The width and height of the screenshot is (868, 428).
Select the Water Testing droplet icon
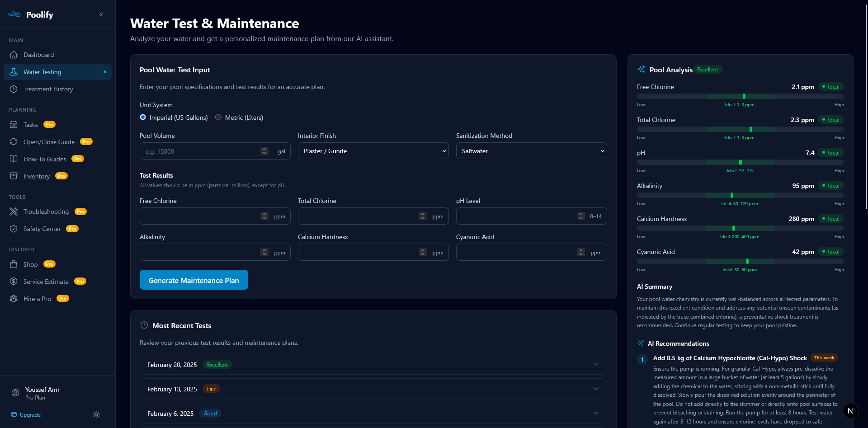[14, 71]
